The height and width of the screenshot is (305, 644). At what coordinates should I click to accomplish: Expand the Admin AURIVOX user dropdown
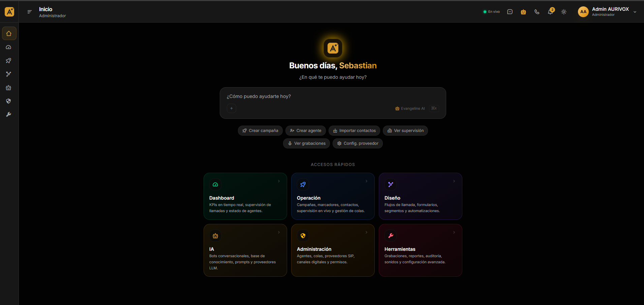(x=607, y=12)
